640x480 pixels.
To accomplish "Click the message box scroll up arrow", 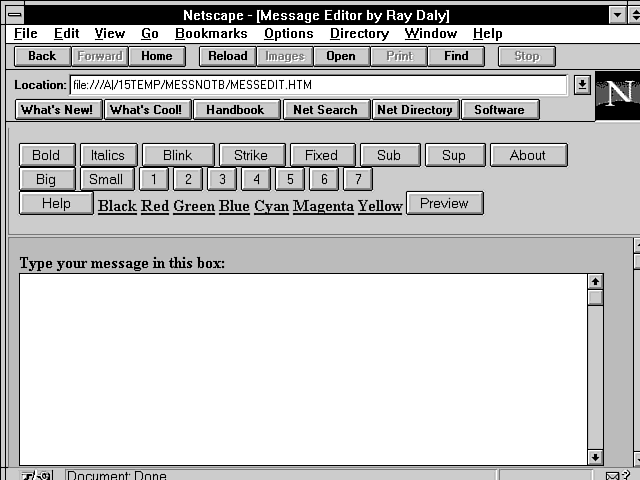I will point(595,282).
